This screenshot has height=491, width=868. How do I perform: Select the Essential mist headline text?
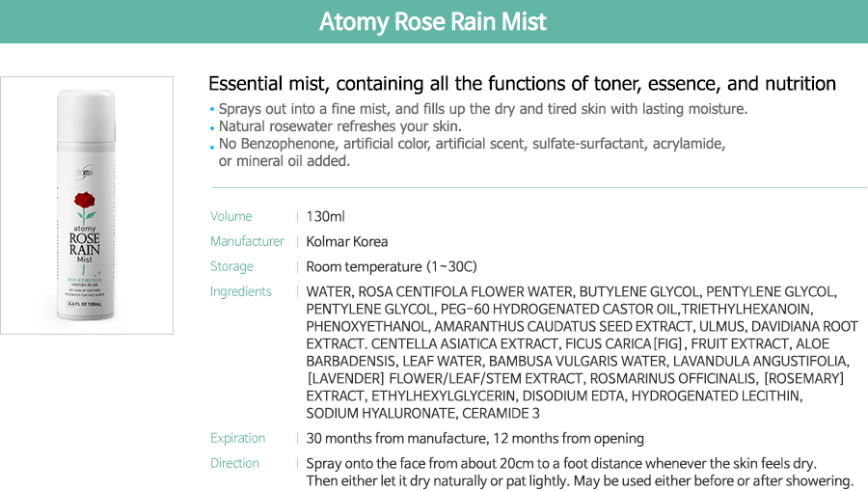pos(522,84)
